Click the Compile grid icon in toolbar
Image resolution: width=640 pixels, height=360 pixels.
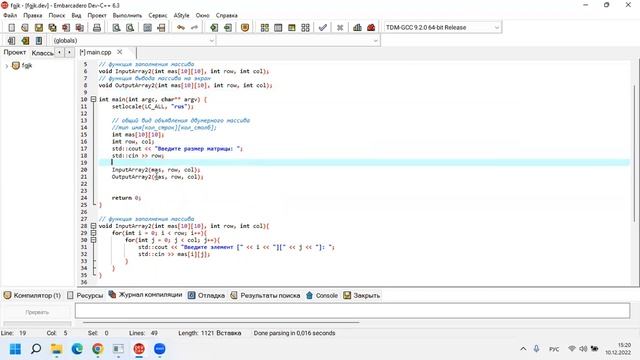tap(264, 27)
